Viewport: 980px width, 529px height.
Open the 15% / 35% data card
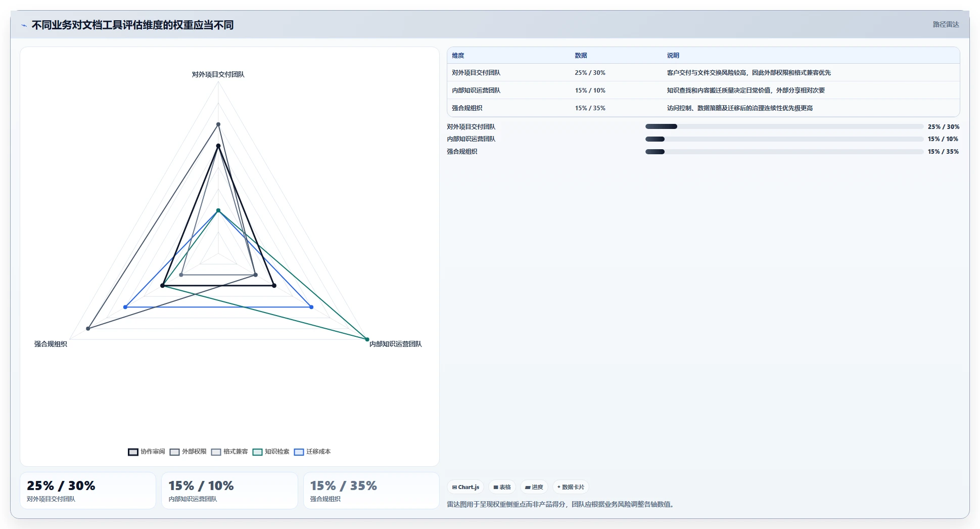coord(371,491)
